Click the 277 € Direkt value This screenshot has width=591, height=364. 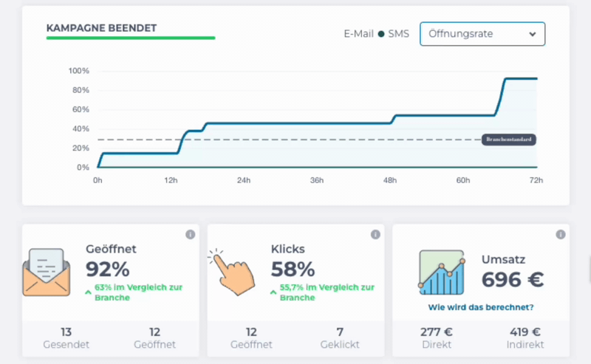[x=435, y=338]
